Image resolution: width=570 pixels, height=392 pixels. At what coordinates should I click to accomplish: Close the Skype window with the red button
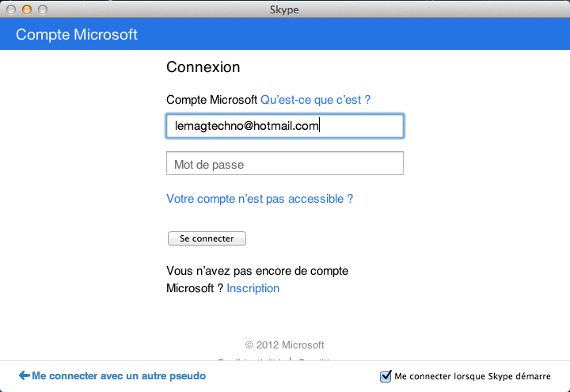[x=12, y=10]
